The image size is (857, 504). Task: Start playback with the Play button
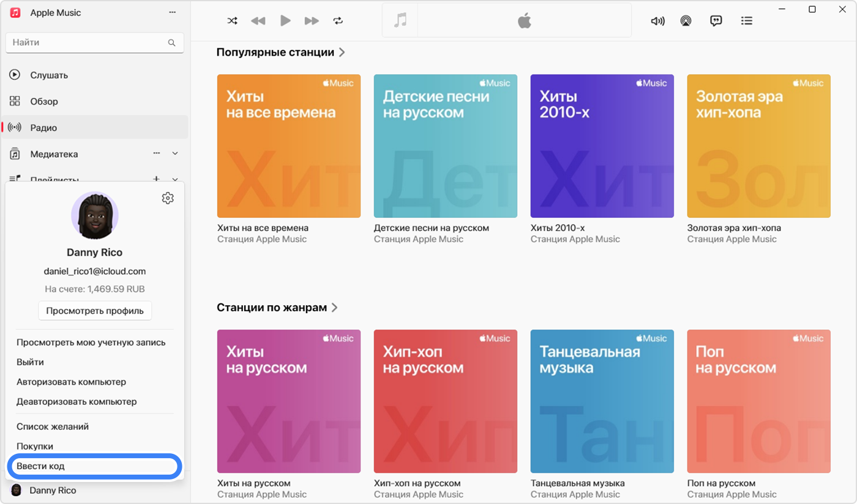pos(285,21)
